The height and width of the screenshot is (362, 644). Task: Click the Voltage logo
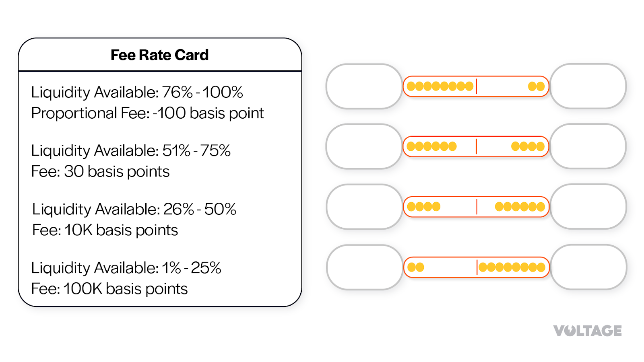pyautogui.click(x=587, y=331)
